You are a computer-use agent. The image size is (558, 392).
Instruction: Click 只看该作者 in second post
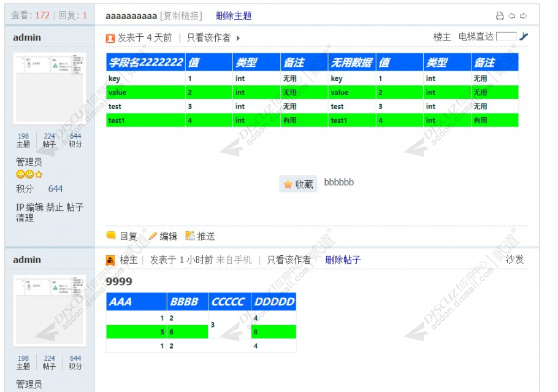[x=289, y=260]
